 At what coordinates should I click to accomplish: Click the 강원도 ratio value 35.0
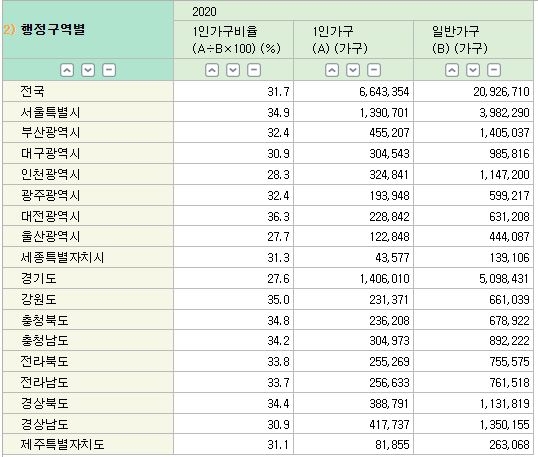pos(278,300)
